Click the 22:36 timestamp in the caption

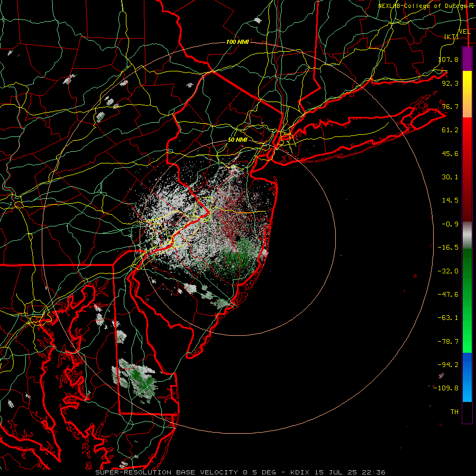[375, 472]
